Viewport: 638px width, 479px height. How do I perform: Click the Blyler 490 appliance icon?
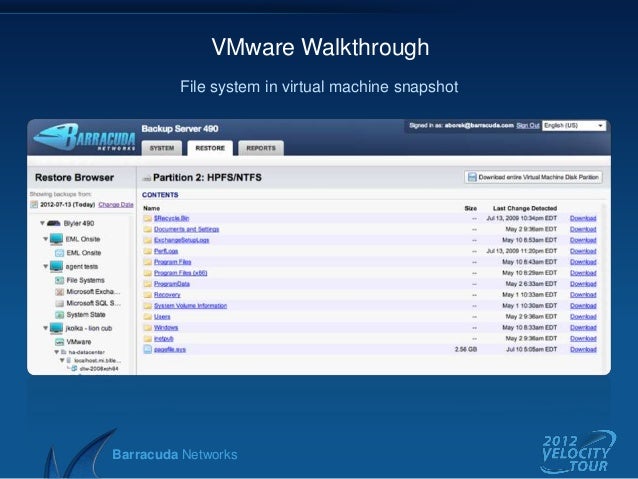[x=54, y=223]
